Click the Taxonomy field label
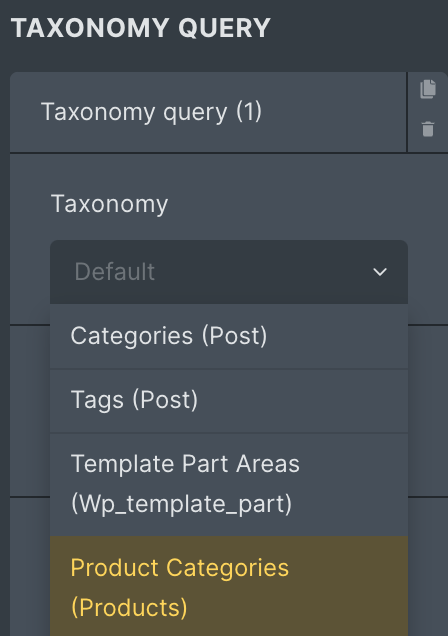Image resolution: width=448 pixels, height=636 pixels. pyautogui.click(x=109, y=204)
